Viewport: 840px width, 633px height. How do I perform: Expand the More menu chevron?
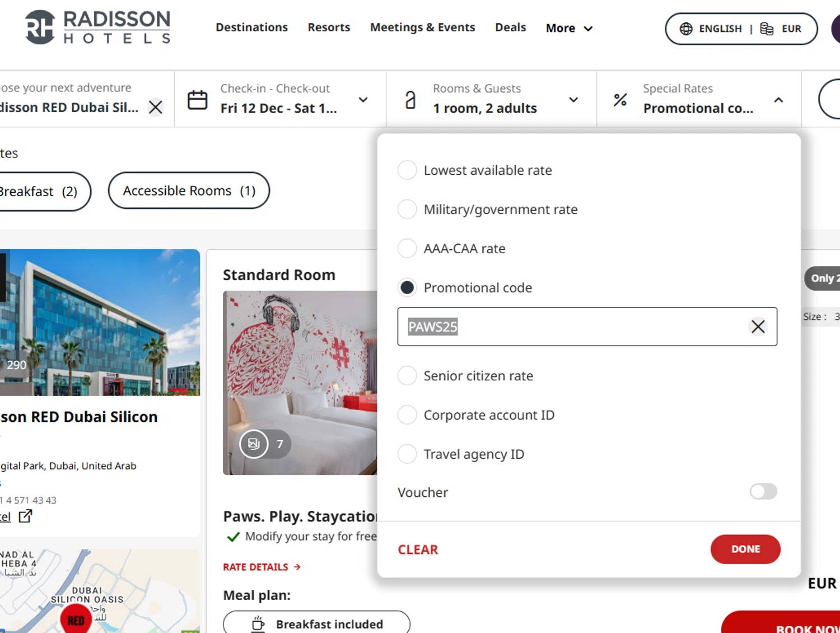[x=588, y=29]
